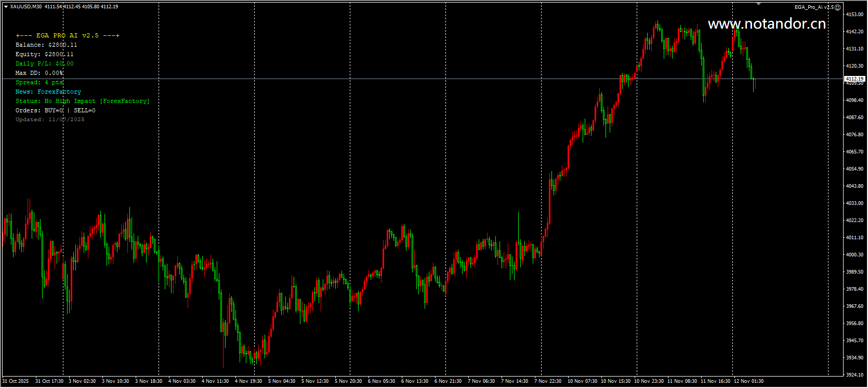Viewport: 868px width, 388px height.
Task: Click the 12 Nov 01:30 time label
Action: [x=748, y=381]
